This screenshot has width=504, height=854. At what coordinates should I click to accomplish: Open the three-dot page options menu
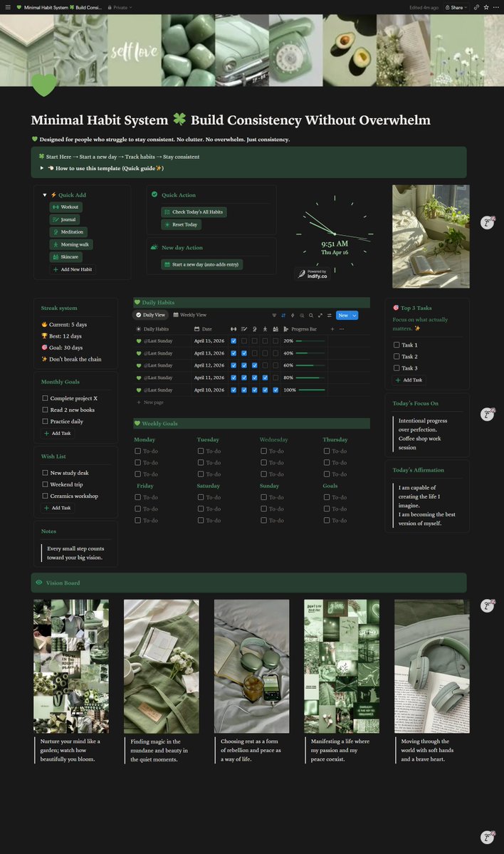(496, 7)
